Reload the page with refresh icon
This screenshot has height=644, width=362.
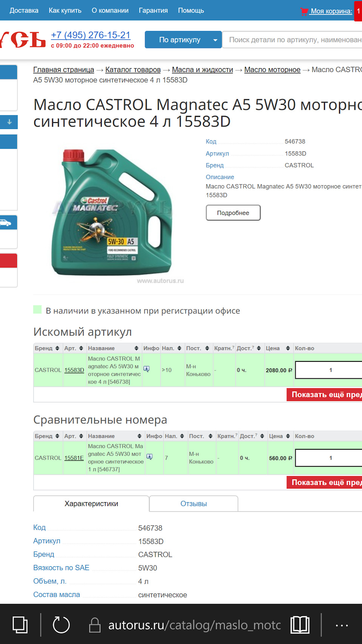pyautogui.click(x=61, y=625)
